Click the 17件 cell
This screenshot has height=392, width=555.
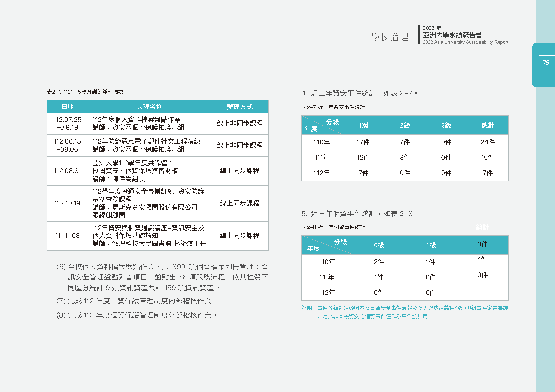pyautogui.click(x=363, y=142)
